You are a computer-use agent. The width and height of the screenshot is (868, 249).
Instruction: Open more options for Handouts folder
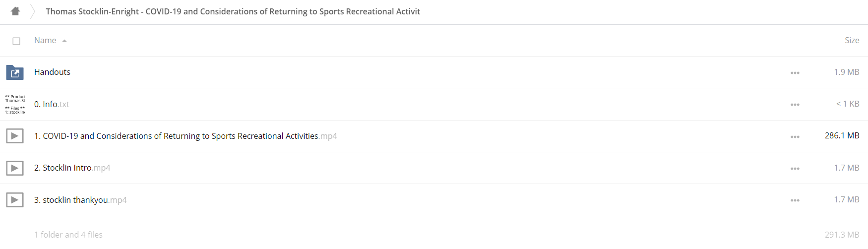click(795, 73)
